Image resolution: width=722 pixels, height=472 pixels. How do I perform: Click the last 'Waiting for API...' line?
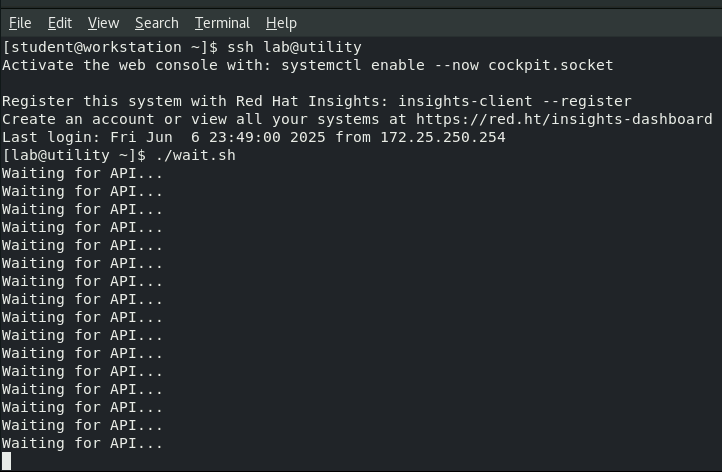(82, 443)
